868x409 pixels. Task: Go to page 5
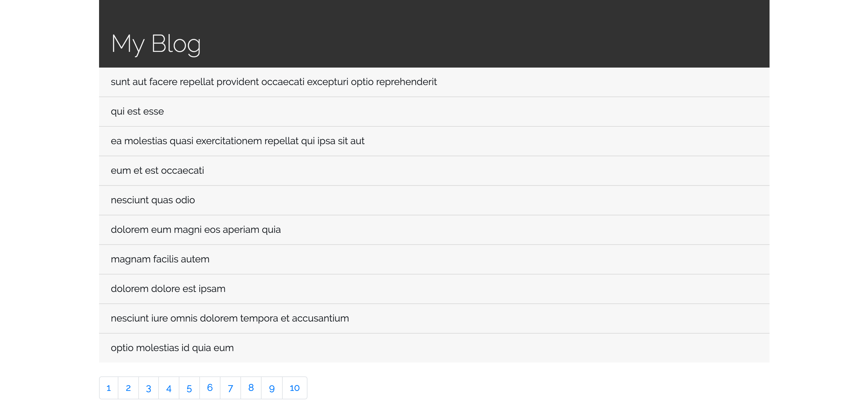[x=189, y=388]
